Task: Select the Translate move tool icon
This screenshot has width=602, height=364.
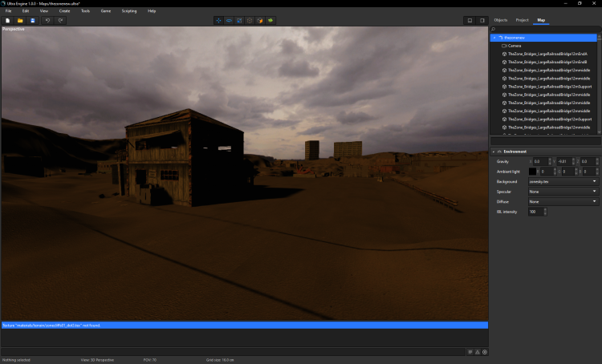Action: [x=218, y=20]
